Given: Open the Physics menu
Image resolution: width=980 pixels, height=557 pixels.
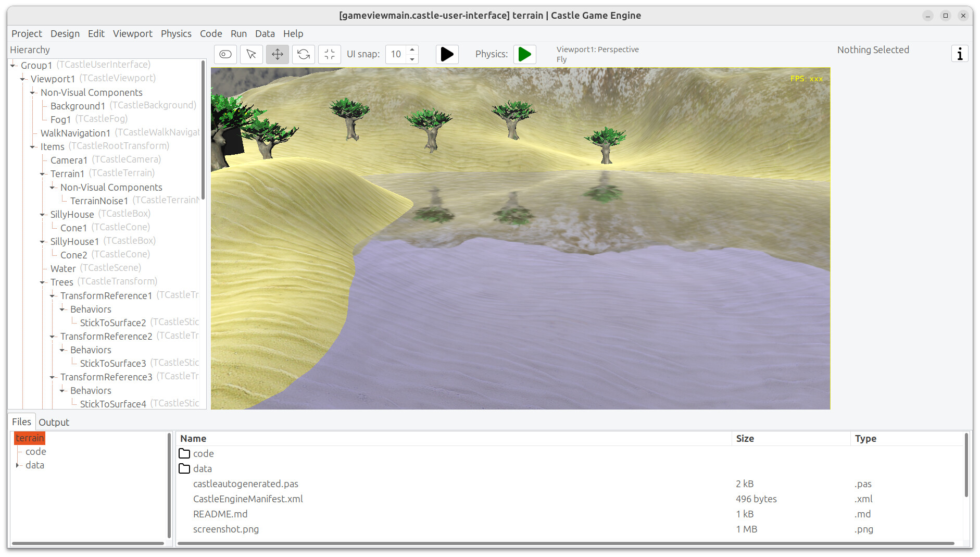Looking at the screenshot, I should click(176, 34).
